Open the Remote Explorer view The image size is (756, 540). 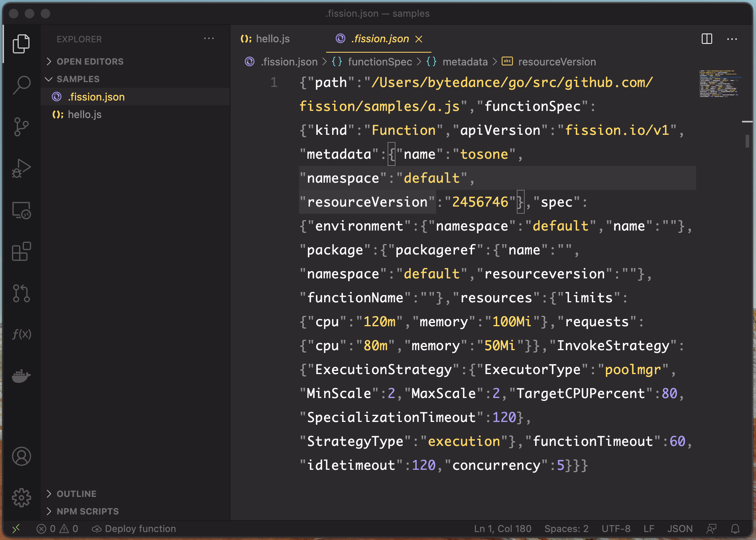click(22, 210)
